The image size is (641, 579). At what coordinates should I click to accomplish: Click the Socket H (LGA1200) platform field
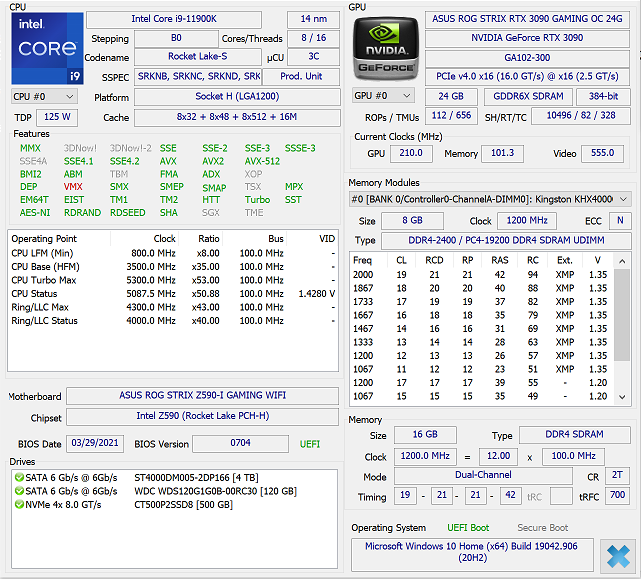point(237,97)
